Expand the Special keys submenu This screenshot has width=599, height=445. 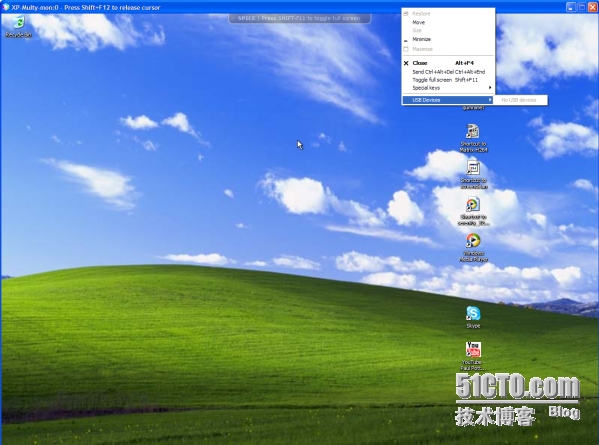(448, 88)
